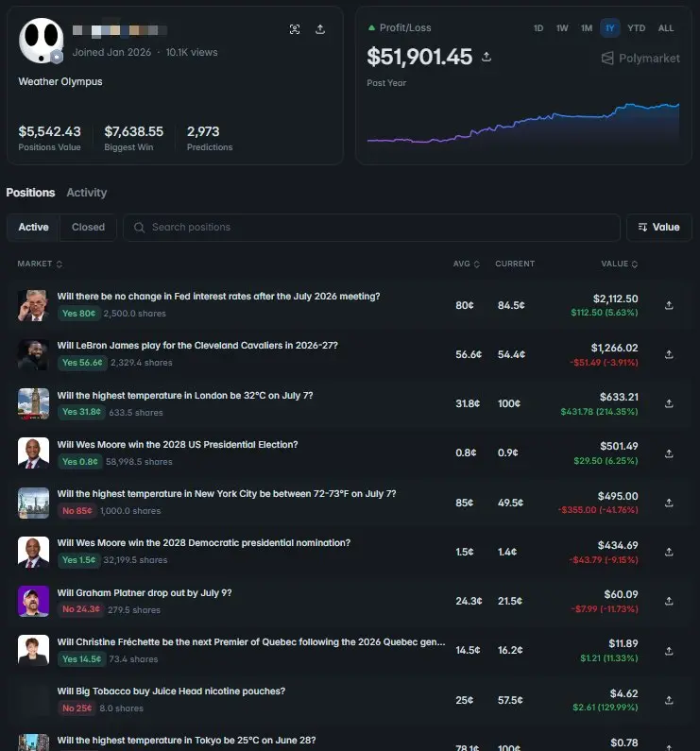Open the Tokyo 25°C June 28 market
700x751 pixels.
point(186,741)
